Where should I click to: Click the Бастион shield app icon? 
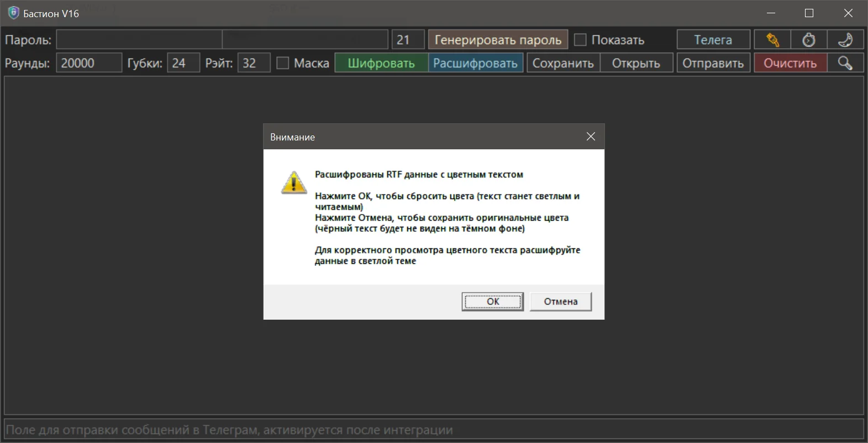point(13,13)
